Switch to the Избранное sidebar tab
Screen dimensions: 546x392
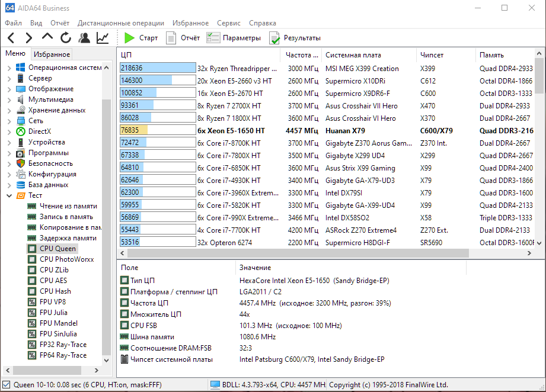coord(52,54)
